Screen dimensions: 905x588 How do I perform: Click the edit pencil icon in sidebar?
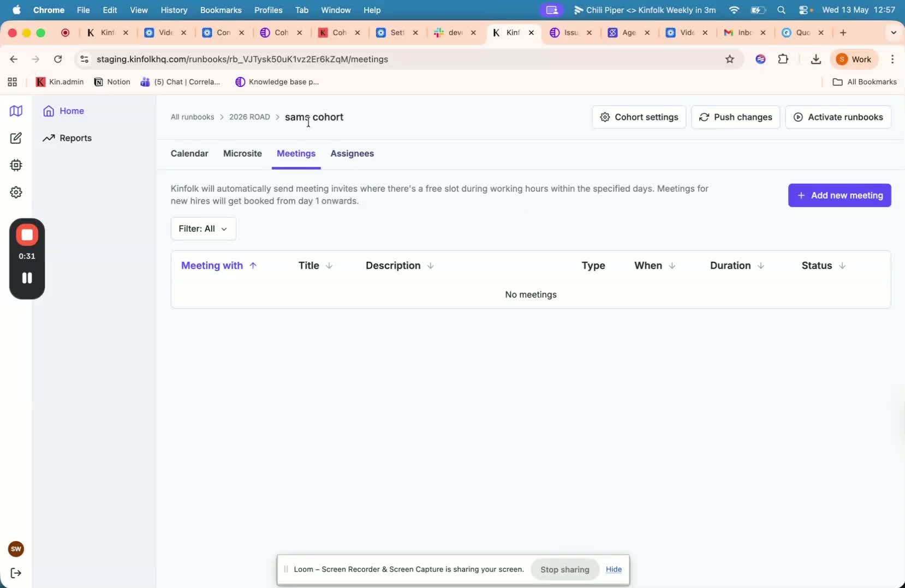(x=16, y=138)
